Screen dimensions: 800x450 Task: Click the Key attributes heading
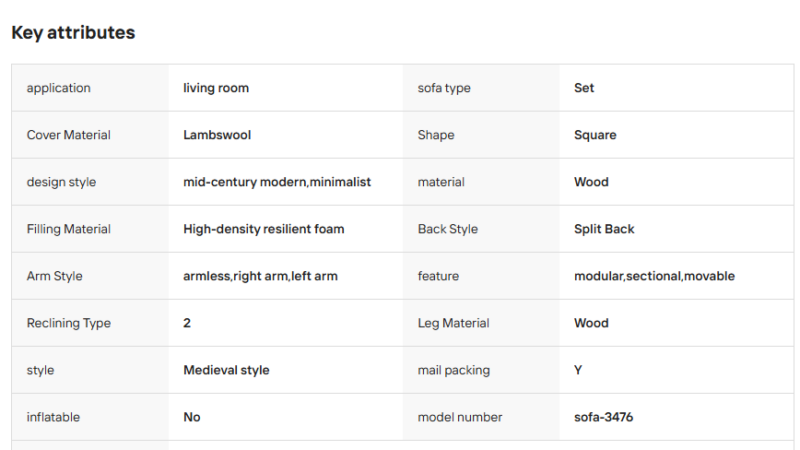(73, 33)
